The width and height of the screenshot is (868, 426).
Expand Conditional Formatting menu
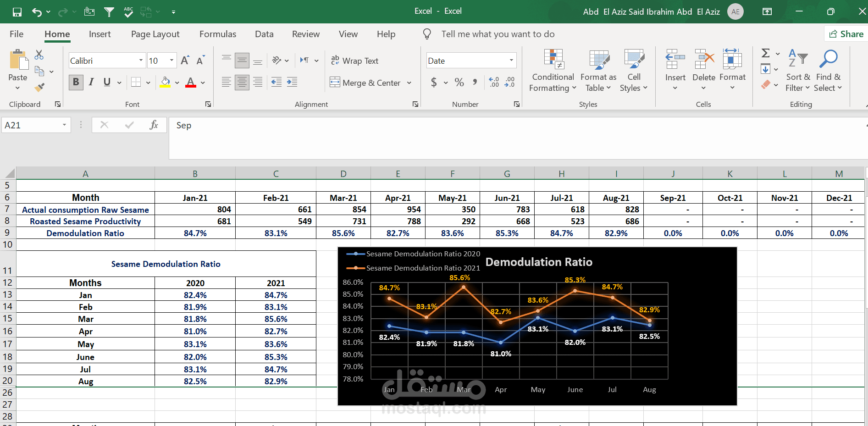553,70
